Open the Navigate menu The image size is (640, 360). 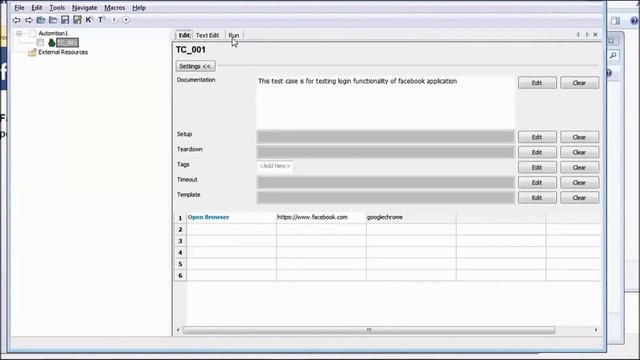pos(84,8)
